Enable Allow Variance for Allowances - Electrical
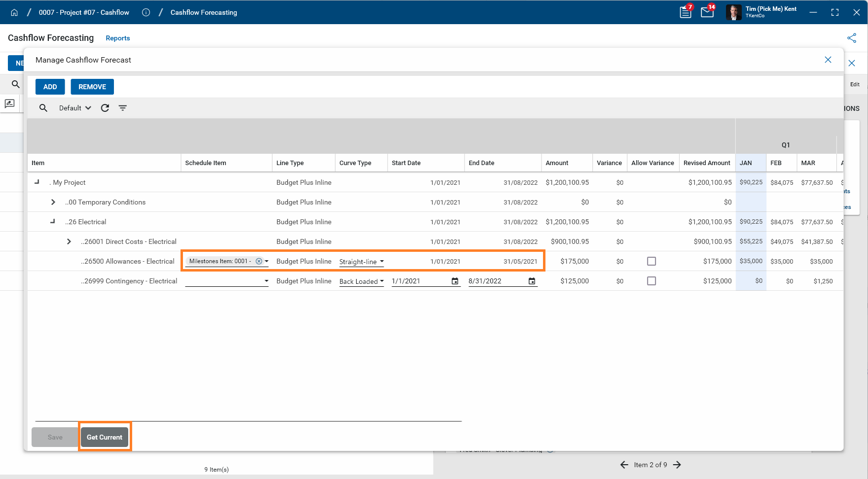The height and width of the screenshot is (479, 868). 651,261
